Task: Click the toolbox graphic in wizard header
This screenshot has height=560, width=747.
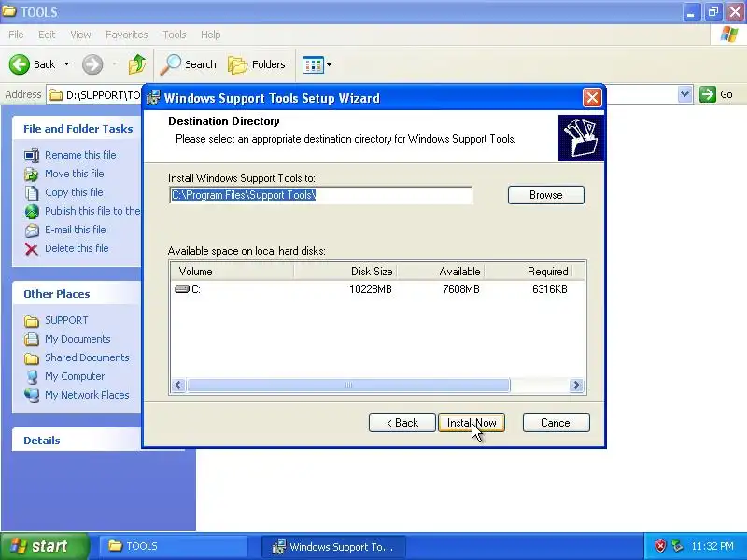Action: [x=581, y=137]
